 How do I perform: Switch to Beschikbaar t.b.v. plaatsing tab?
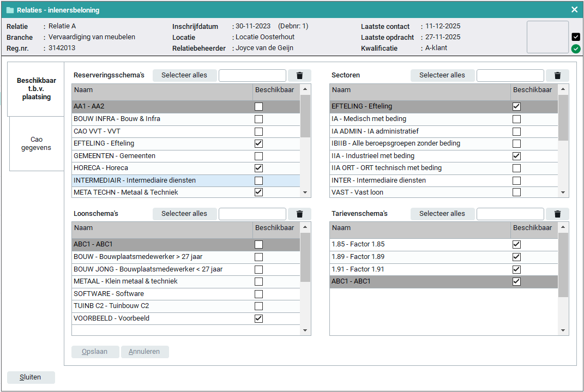pyautogui.click(x=37, y=89)
